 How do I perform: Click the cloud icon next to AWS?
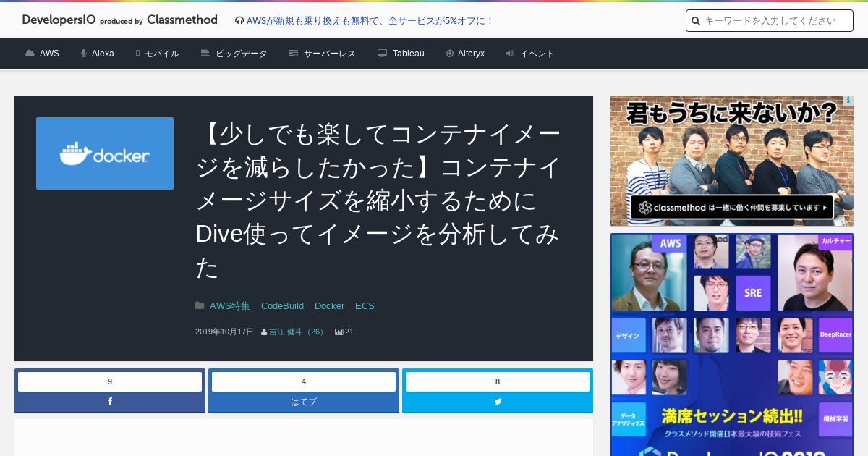30,54
